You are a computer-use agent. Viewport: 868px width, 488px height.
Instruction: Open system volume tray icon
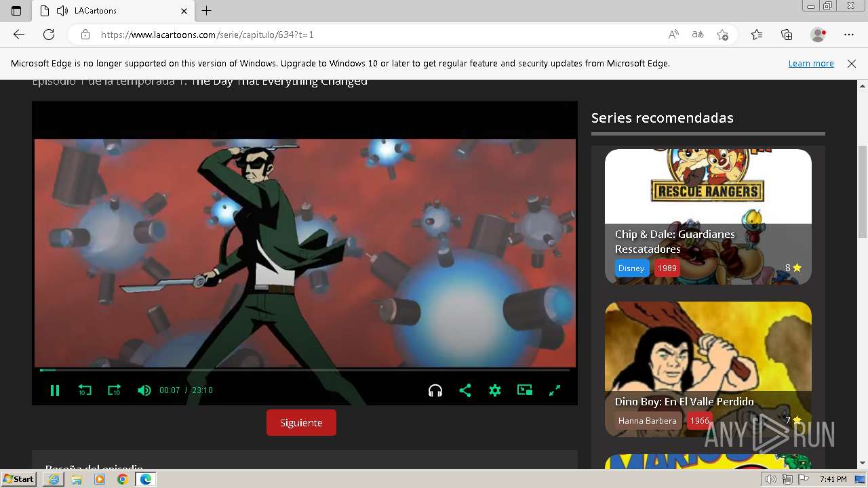771,479
